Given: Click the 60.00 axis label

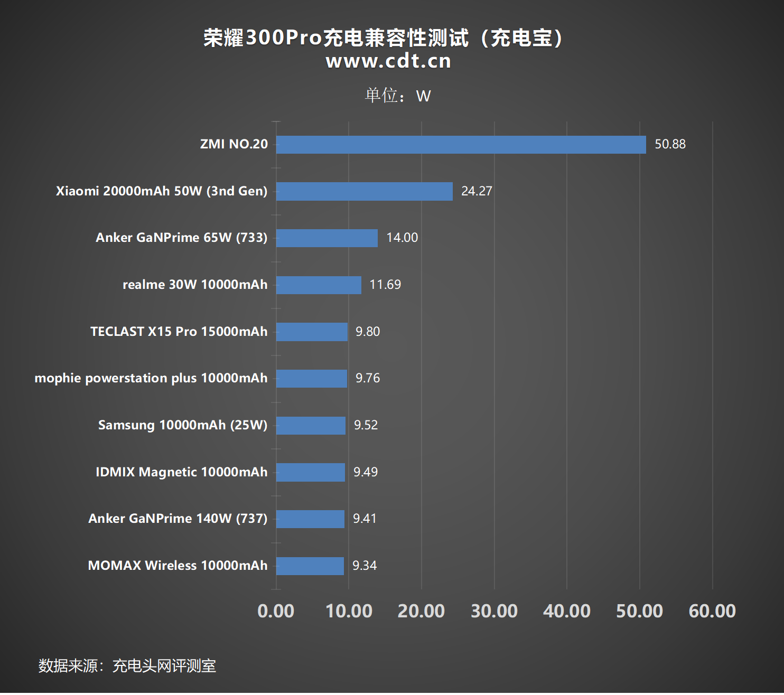Looking at the screenshot, I should [x=713, y=611].
